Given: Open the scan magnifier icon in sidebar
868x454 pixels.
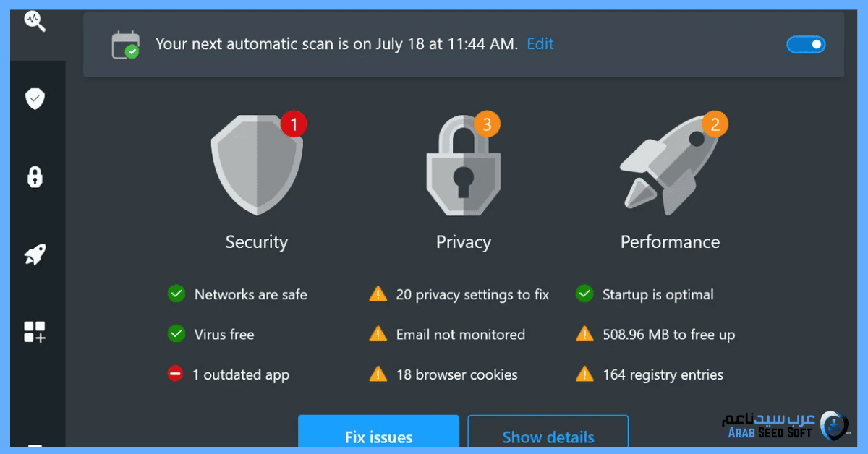Looking at the screenshot, I should (35, 21).
